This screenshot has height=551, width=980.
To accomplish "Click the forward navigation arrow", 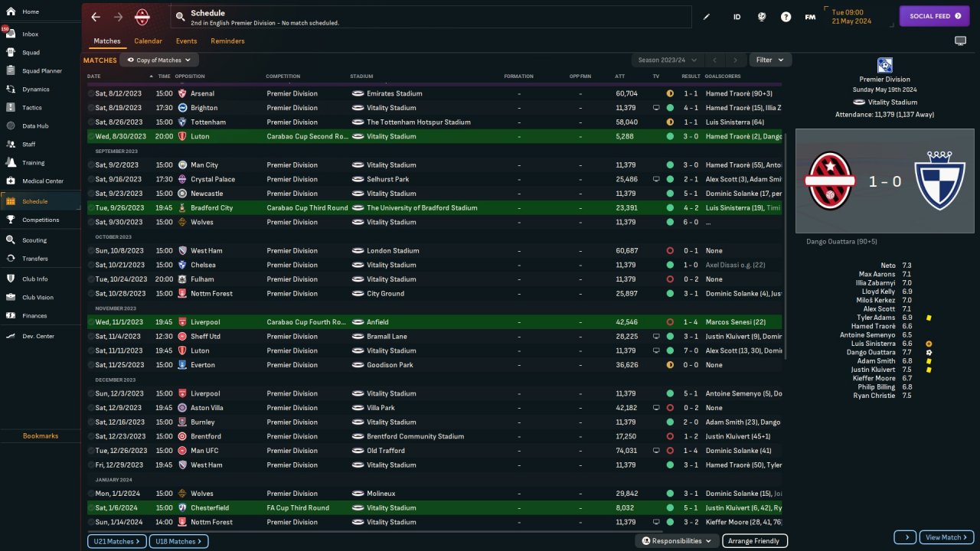I will 118,17.
